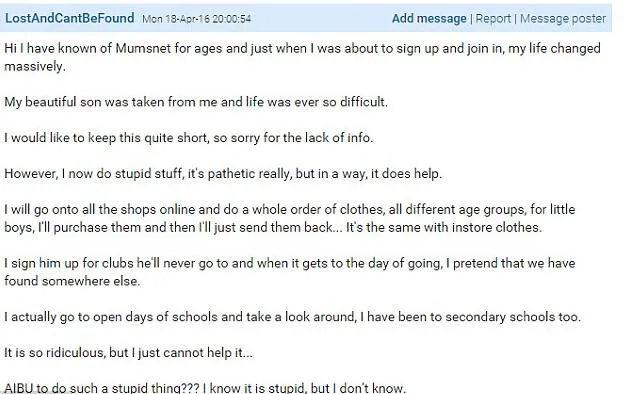The image size is (628, 394).
Task: Click the text 'found somewhere else'
Action: (72, 281)
